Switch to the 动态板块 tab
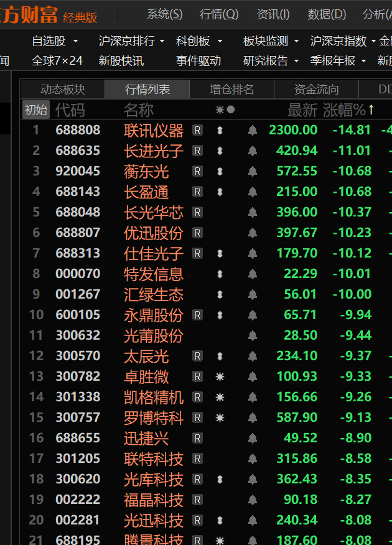Screen dimensions: 392x545 click(63, 90)
